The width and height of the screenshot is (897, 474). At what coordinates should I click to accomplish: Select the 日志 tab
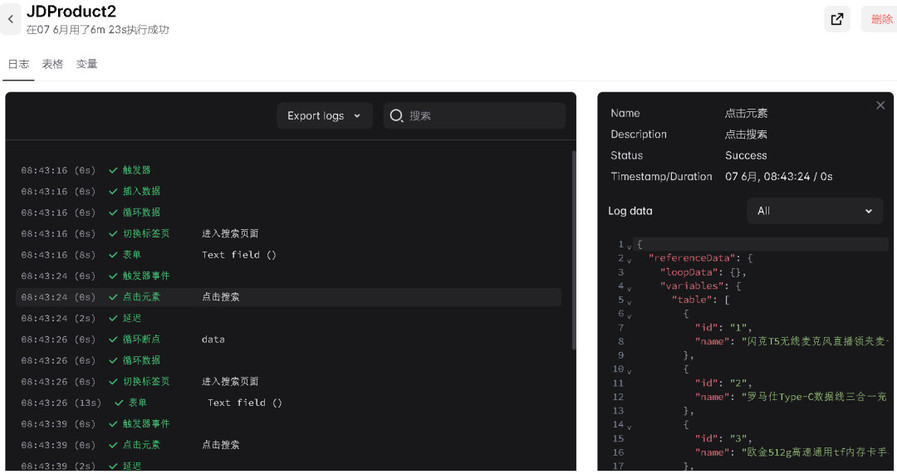click(x=18, y=64)
